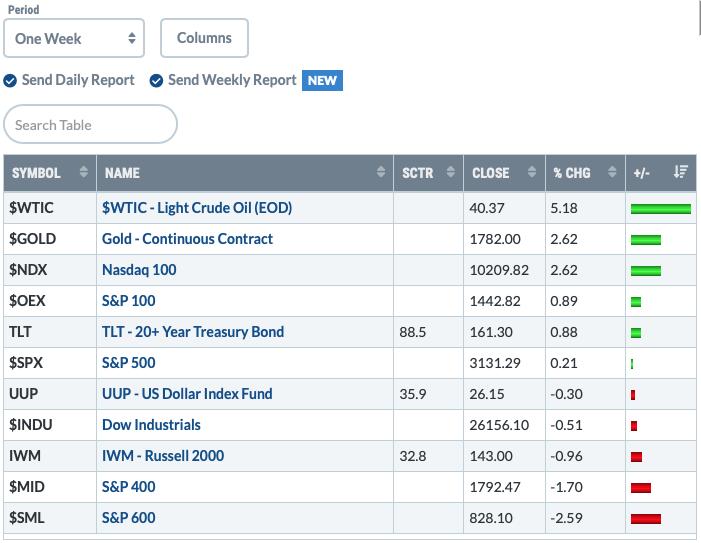Open the Dow Industrials link

(x=151, y=425)
